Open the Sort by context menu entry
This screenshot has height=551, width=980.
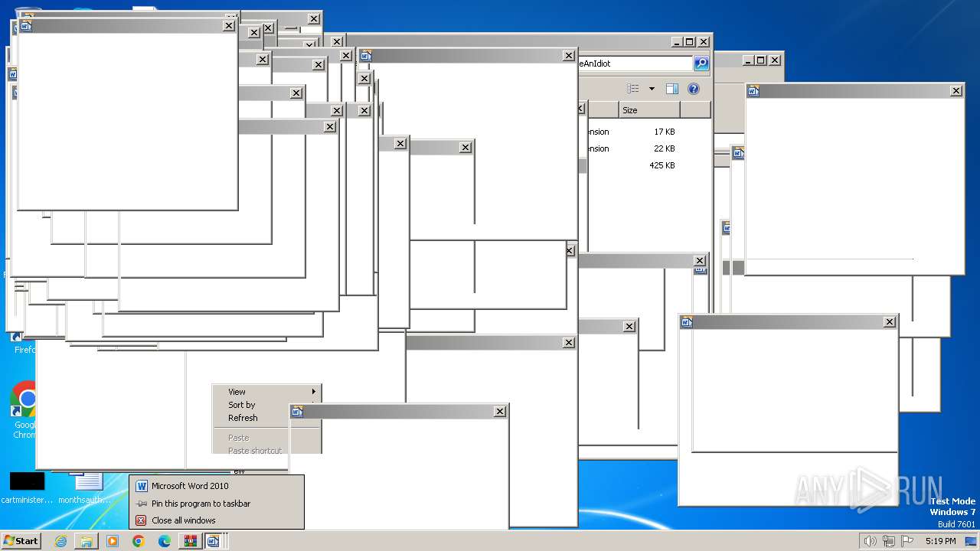point(266,405)
